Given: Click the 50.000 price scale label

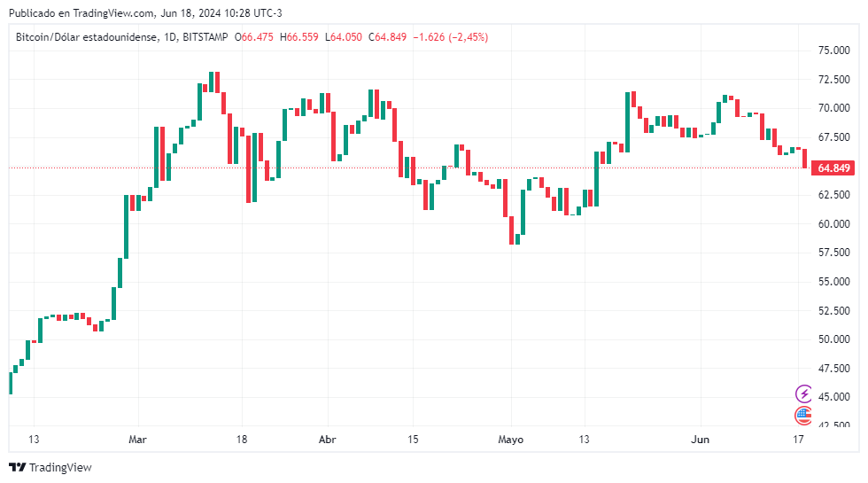Looking at the screenshot, I should 834,339.
